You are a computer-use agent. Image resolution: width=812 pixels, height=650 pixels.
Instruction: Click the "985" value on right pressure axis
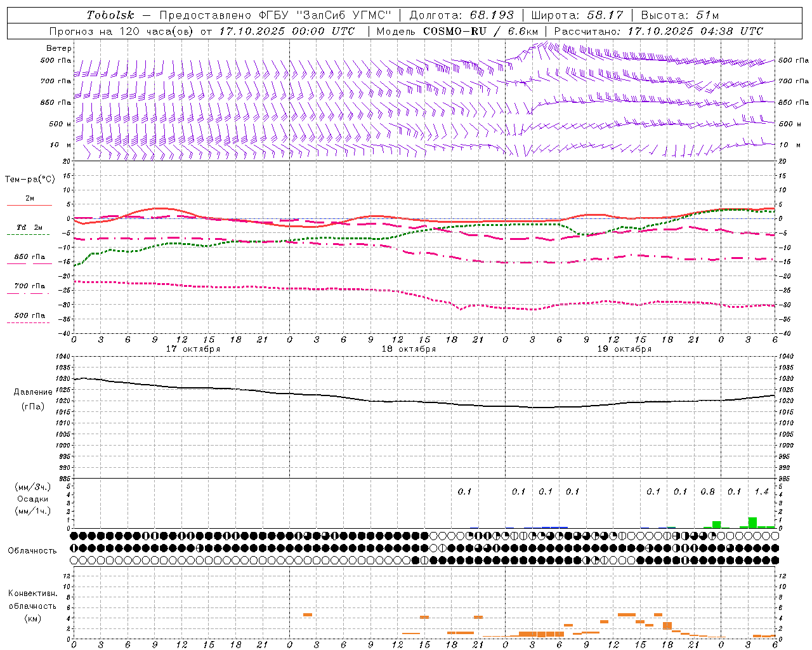785,479
